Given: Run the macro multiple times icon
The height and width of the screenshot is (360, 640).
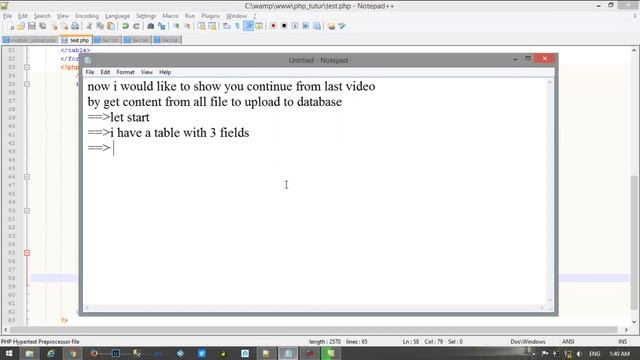Looking at the screenshot, I should 306,26.
